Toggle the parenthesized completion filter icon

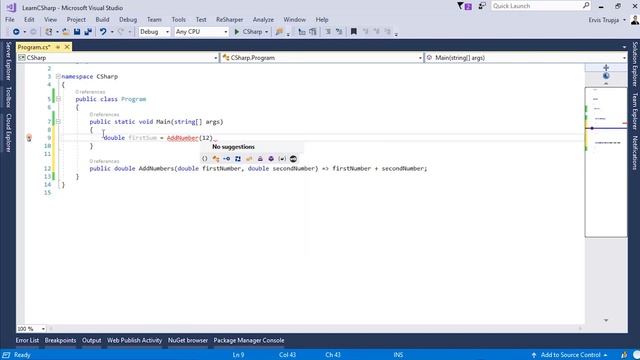(x=282, y=159)
